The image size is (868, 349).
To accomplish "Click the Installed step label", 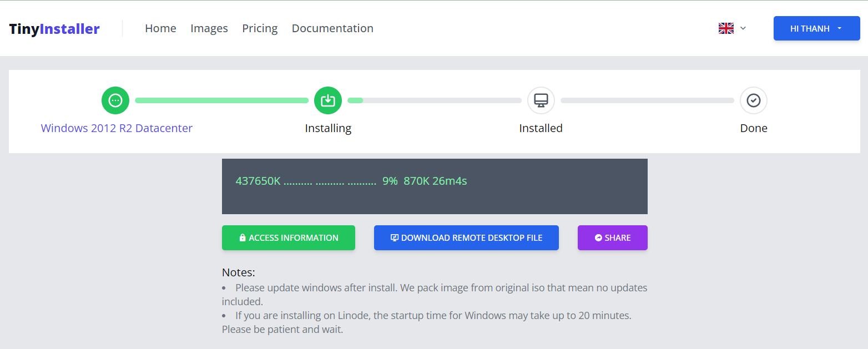I will click(541, 128).
